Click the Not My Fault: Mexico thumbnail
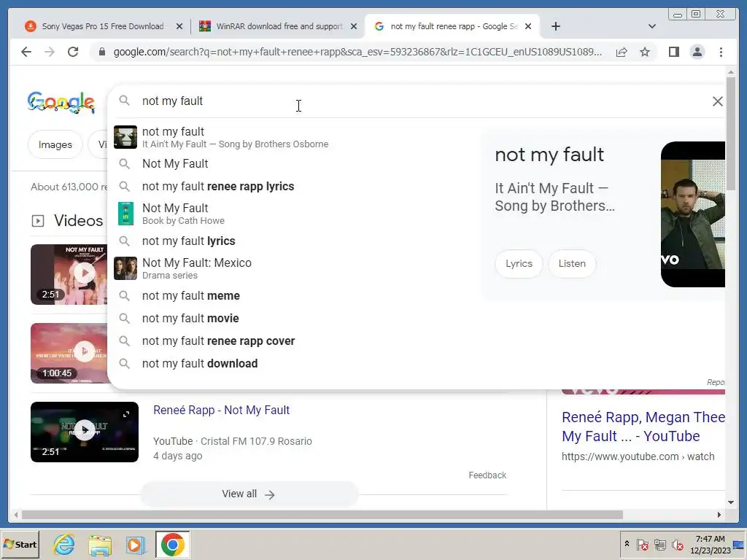Screen dimensions: 747x560 125,268
